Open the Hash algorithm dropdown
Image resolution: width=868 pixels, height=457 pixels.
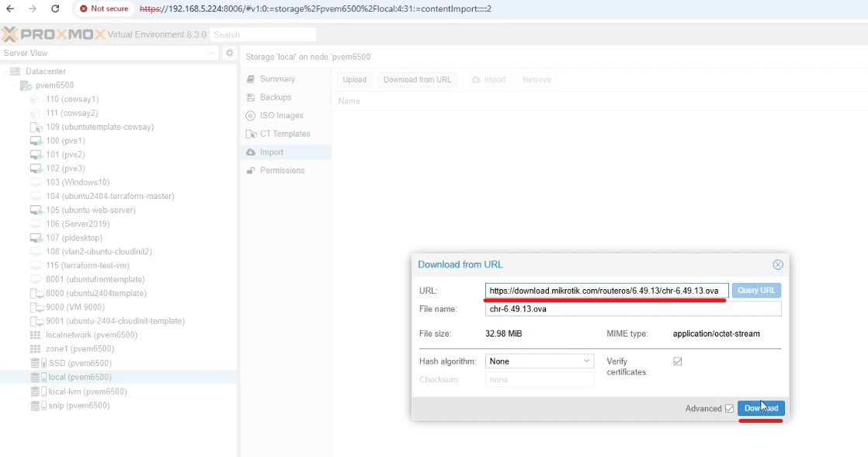tap(587, 361)
